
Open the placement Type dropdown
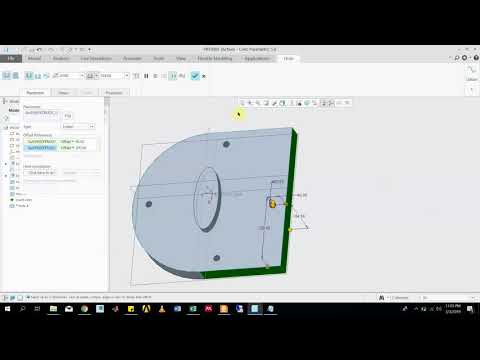click(78, 126)
